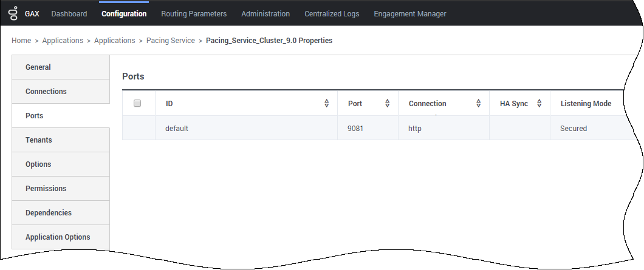Click the Listening Mode column header
The image size is (644, 270).
(x=586, y=104)
